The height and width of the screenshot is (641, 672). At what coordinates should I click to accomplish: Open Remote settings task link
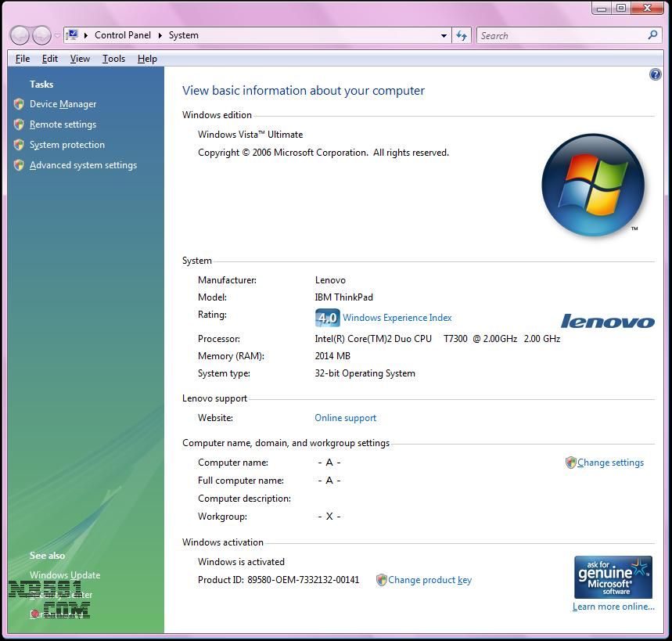click(x=63, y=124)
